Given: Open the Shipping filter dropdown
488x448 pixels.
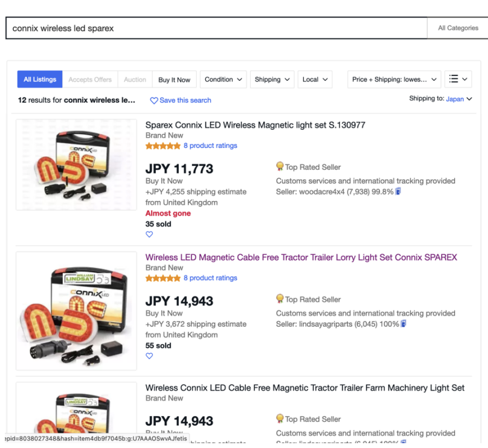Looking at the screenshot, I should point(272,79).
